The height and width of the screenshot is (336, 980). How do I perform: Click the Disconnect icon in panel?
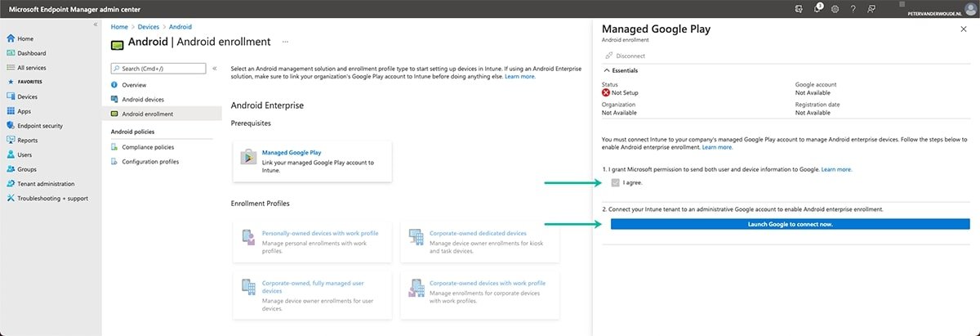(x=608, y=56)
